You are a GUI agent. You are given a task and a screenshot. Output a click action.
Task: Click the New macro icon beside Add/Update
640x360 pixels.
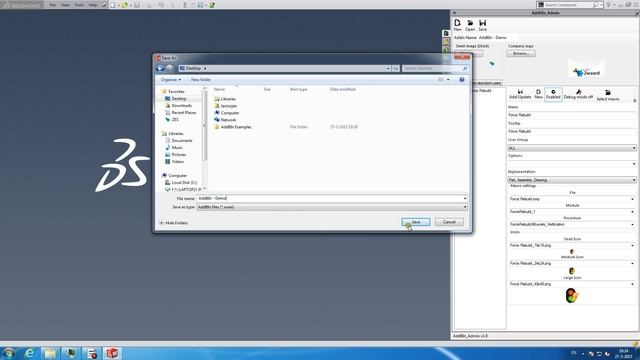coord(538,94)
